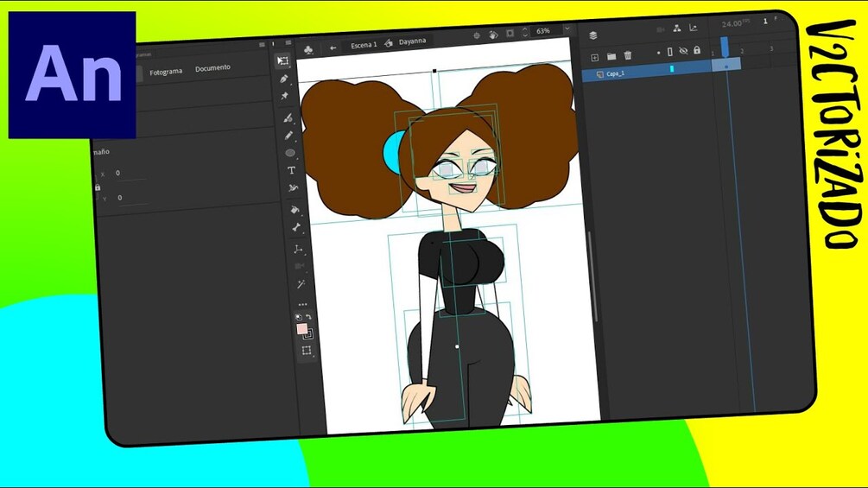Select the magic wand tool
The height and width of the screenshot is (488, 868).
(301, 284)
